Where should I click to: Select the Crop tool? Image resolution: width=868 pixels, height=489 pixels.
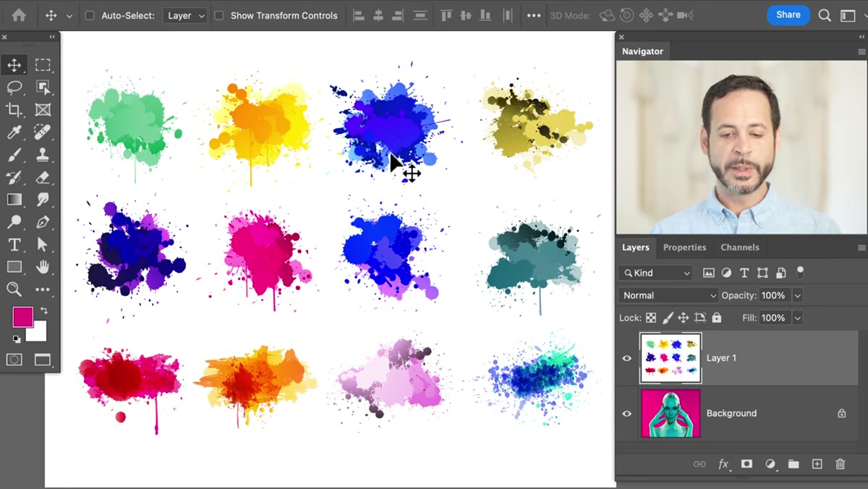(x=14, y=110)
